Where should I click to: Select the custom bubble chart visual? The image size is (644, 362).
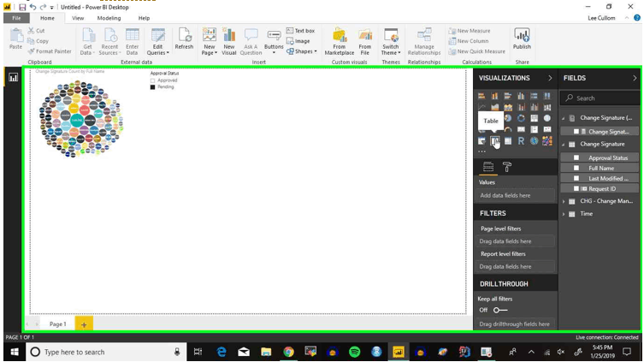coord(547,141)
